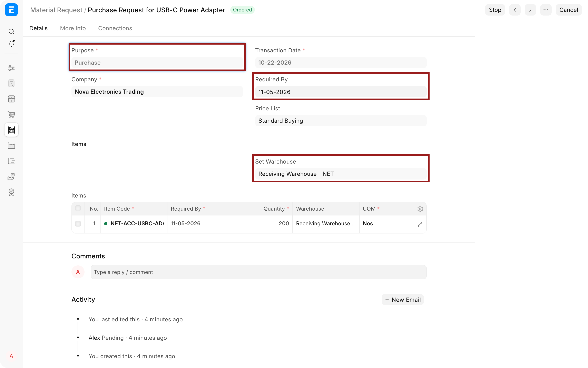This screenshot has height=368, width=588.
Task: Switch to More Info tab
Action: click(73, 28)
